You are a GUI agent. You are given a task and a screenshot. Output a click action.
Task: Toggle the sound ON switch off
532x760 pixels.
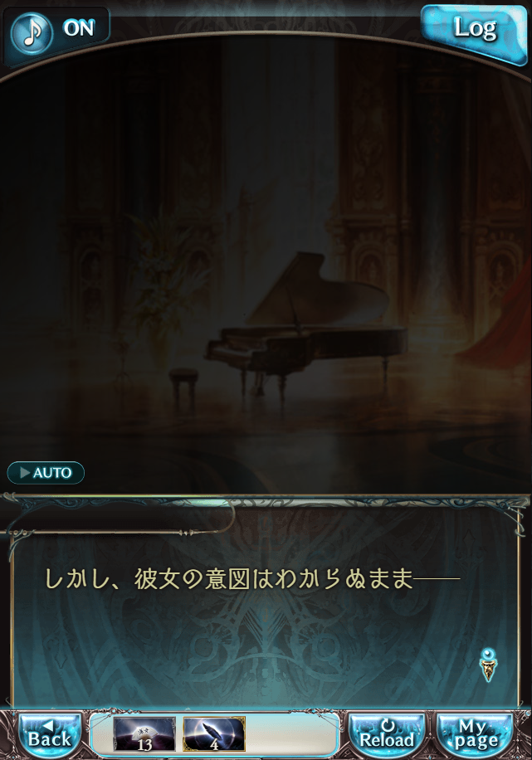click(79, 28)
